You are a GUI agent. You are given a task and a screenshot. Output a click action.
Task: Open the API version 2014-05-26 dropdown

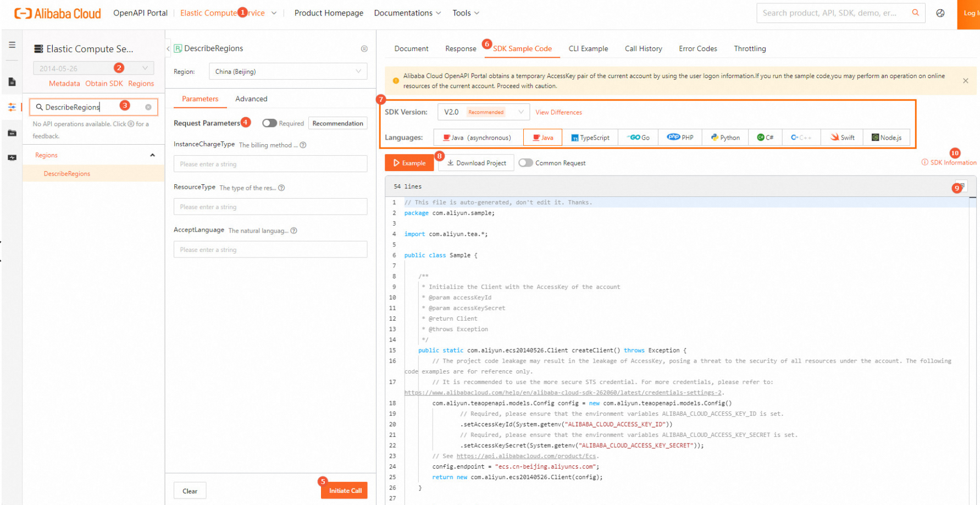(93, 68)
